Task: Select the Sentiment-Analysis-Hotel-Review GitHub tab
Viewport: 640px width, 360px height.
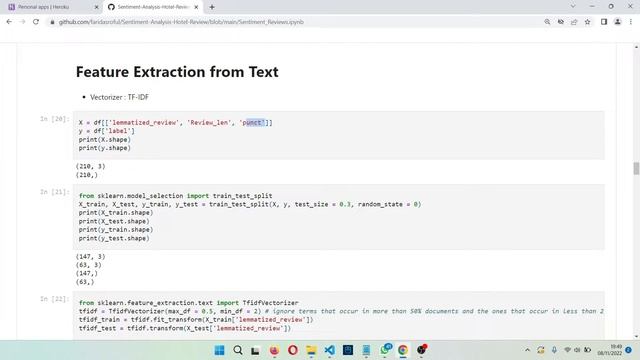Action: 153,7
